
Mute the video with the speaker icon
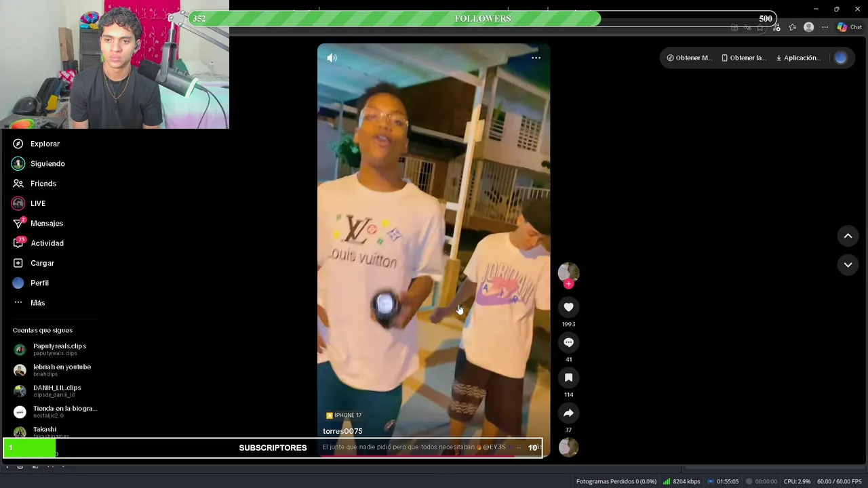pyautogui.click(x=332, y=58)
